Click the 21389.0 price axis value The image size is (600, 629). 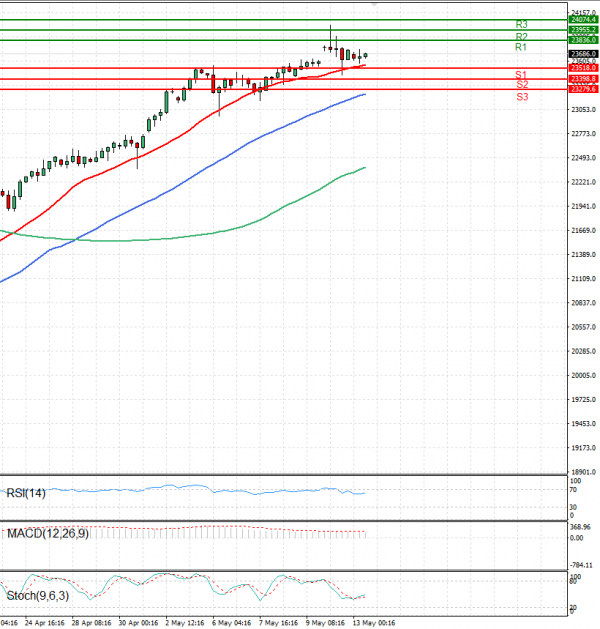pos(584,255)
